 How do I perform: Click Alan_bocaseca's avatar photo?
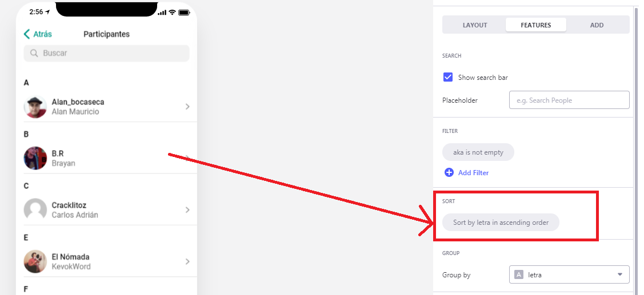(35, 107)
